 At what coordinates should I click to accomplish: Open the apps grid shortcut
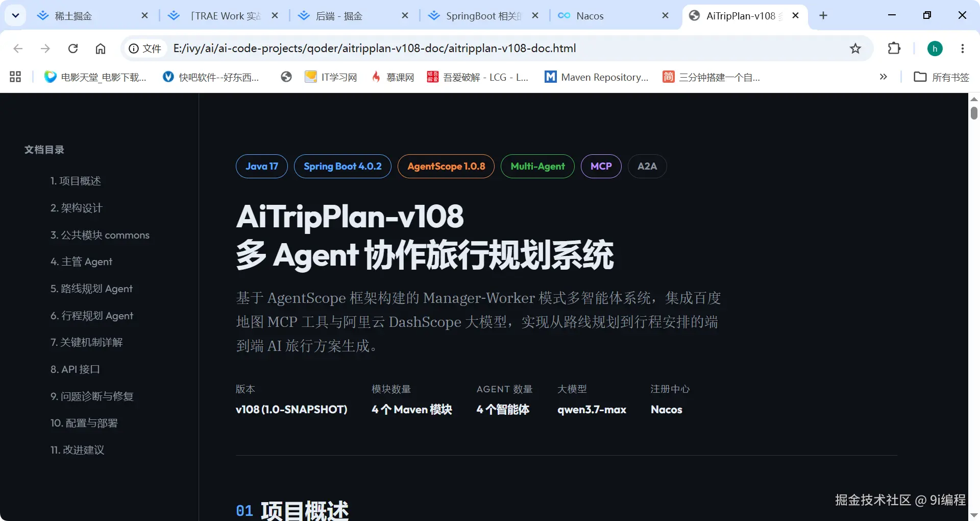(15, 77)
